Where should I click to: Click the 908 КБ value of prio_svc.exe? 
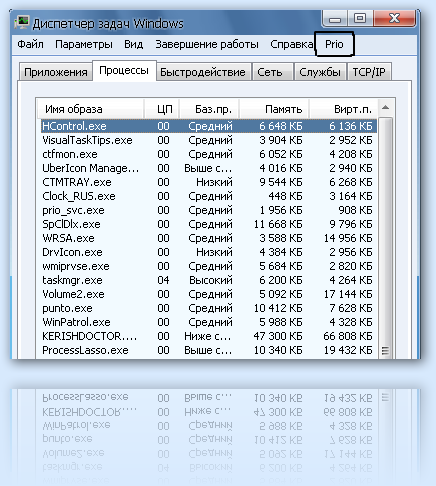click(x=355, y=210)
